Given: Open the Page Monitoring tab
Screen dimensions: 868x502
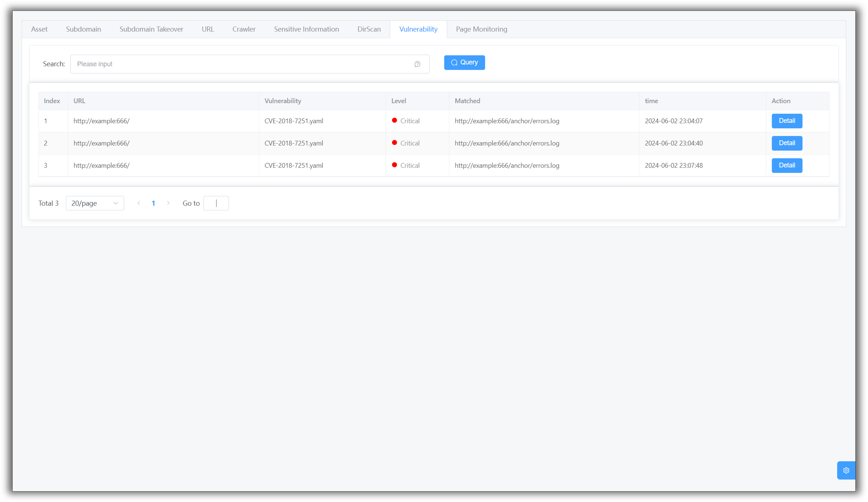Looking at the screenshot, I should (x=481, y=29).
